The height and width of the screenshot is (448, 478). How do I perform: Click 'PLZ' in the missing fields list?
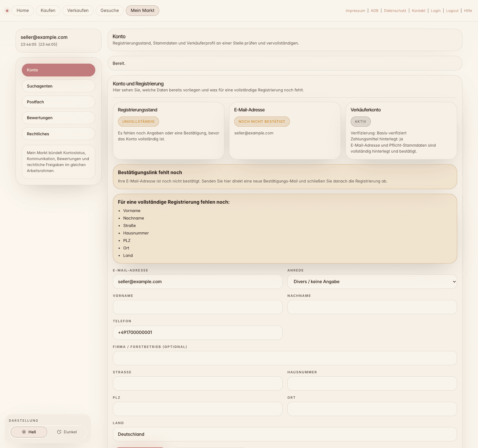click(127, 241)
